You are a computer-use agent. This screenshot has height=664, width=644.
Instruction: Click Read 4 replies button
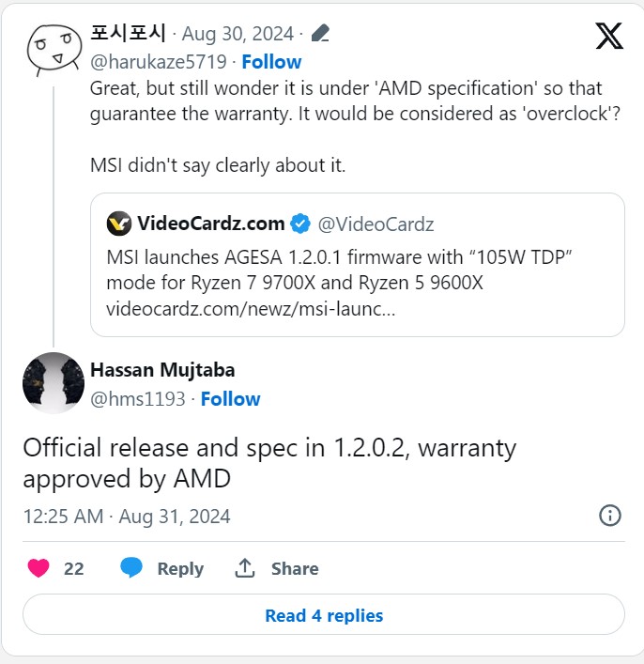[x=324, y=615]
